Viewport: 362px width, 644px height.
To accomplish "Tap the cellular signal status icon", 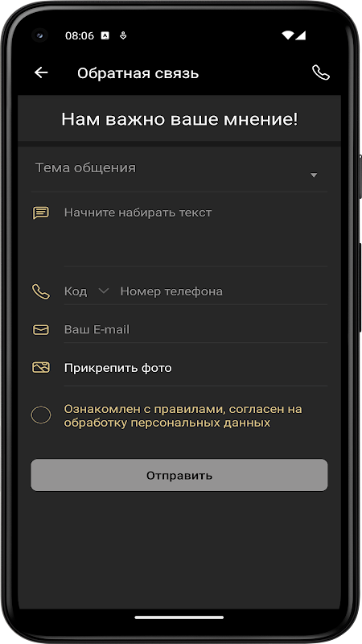I will (x=300, y=35).
